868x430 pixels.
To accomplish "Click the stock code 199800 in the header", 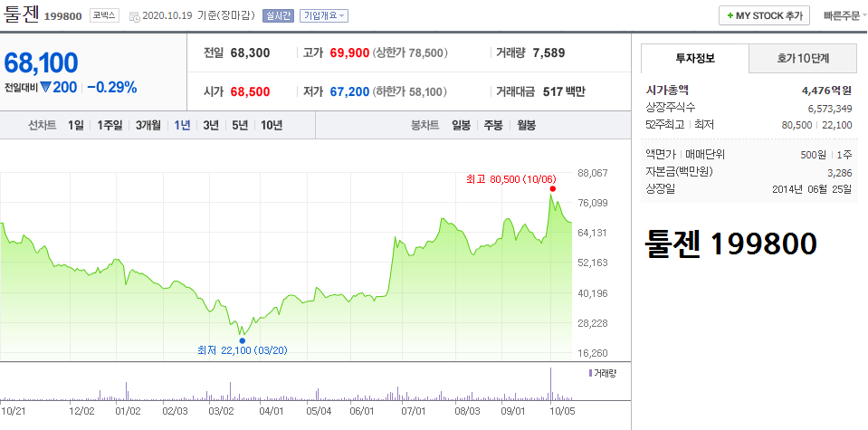I will (62, 15).
